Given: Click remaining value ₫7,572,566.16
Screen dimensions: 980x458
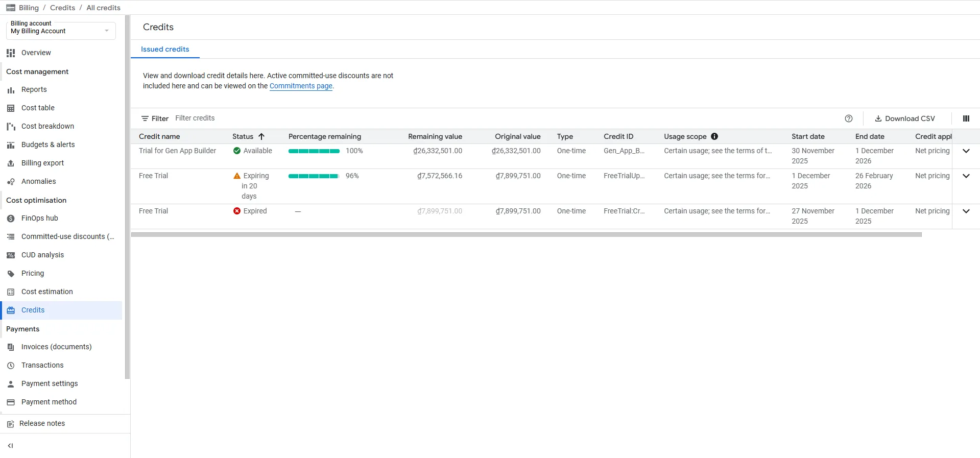Looking at the screenshot, I should point(440,176).
